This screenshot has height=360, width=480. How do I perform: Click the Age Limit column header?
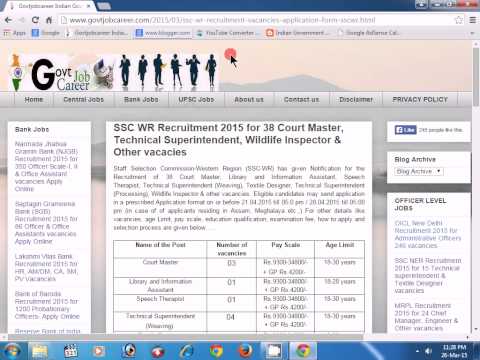tap(339, 249)
